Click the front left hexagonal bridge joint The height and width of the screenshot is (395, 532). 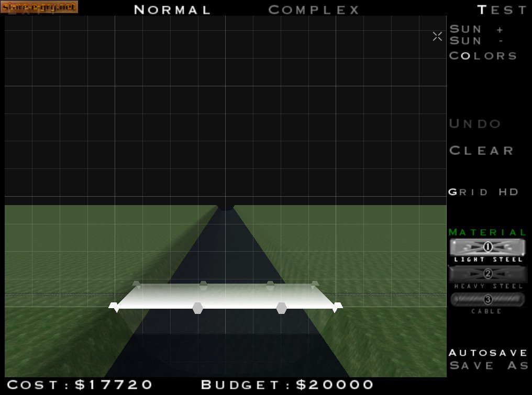[197, 308]
